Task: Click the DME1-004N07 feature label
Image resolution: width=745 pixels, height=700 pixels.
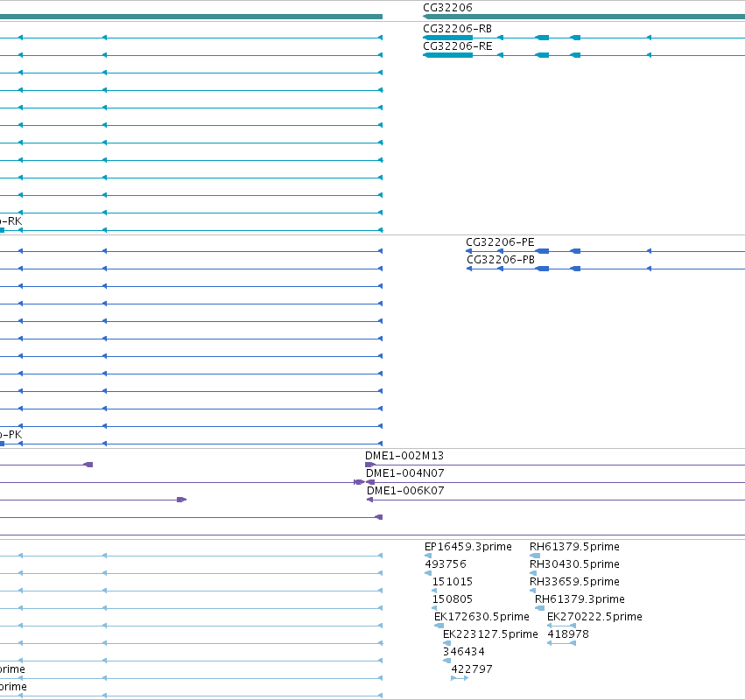Action: coord(404,473)
